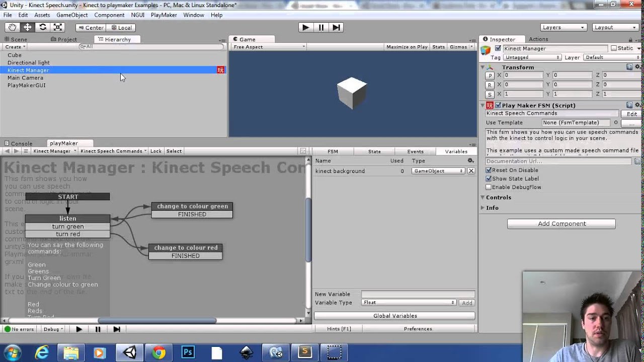Select the Move tool in toolbar
The height and width of the screenshot is (362, 644).
click(28, 27)
